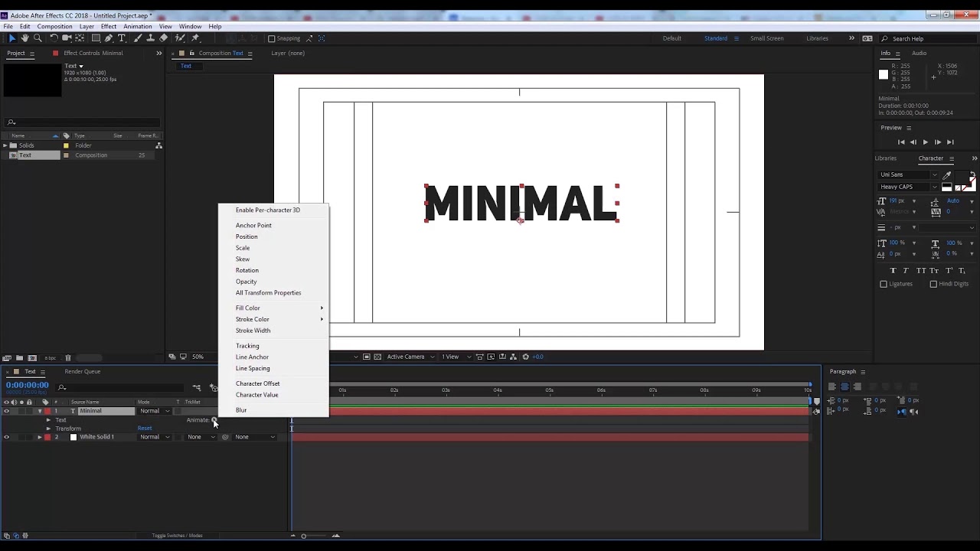Apply Small Caps text style
The height and width of the screenshot is (551, 980).
pyautogui.click(x=934, y=270)
